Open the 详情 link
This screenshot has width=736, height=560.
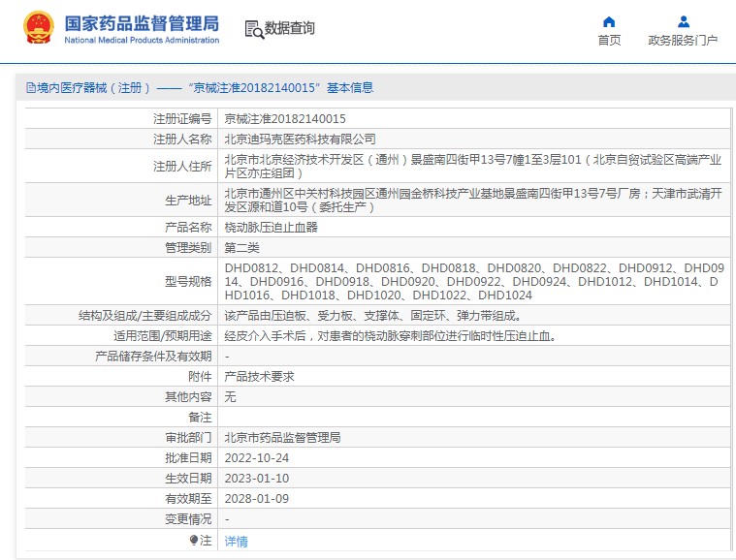coord(236,542)
